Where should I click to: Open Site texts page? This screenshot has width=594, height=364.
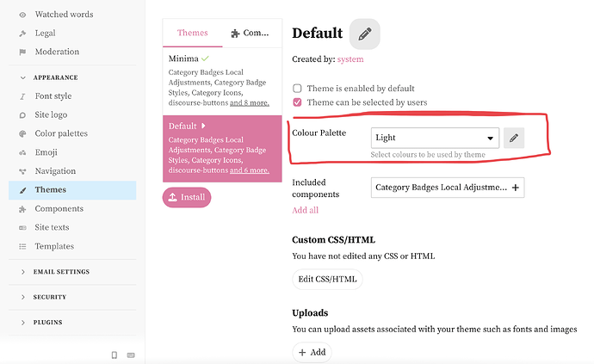[52, 228]
